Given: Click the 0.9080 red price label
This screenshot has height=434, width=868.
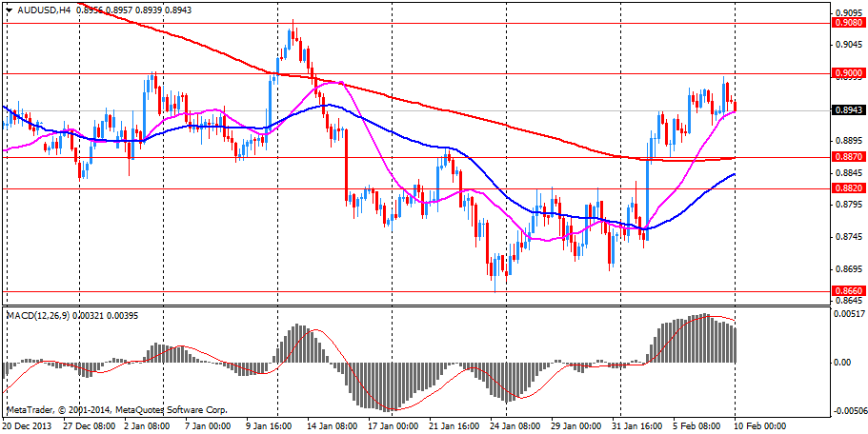Looking at the screenshot, I should pos(847,22).
